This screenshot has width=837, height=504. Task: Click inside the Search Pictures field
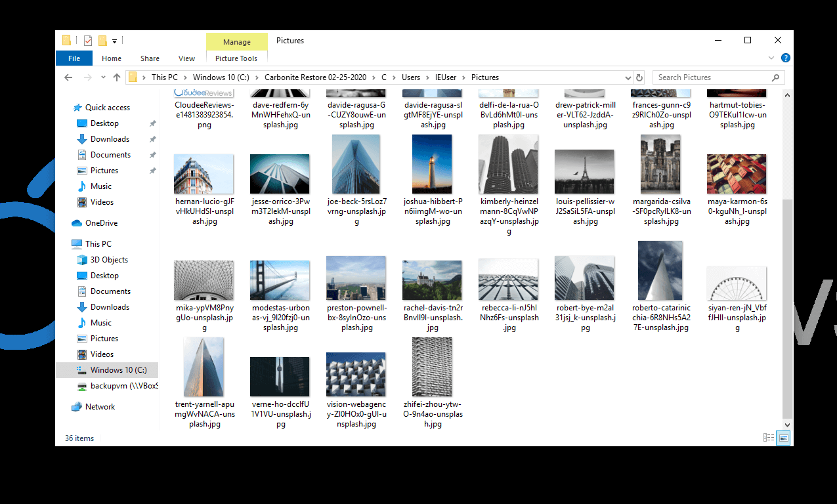(712, 77)
